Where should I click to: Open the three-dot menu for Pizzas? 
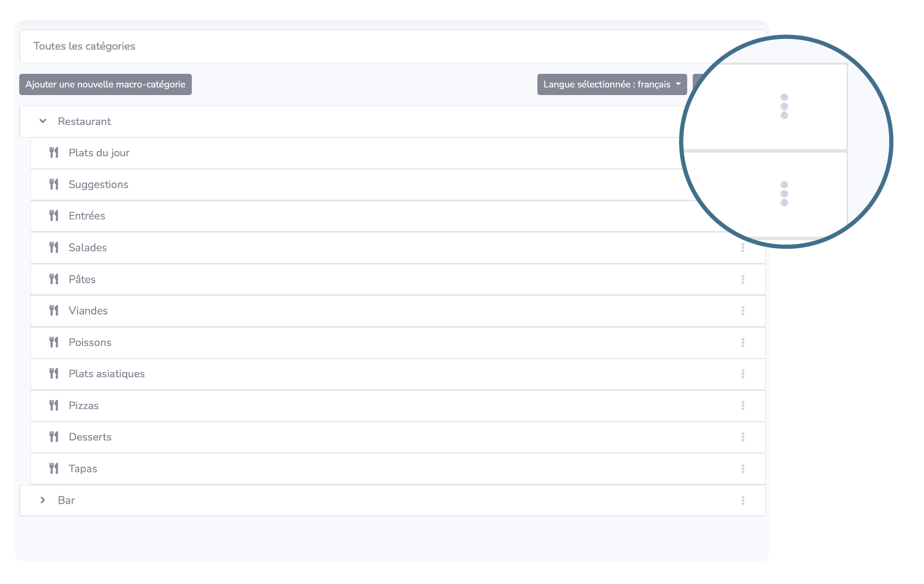click(x=742, y=406)
